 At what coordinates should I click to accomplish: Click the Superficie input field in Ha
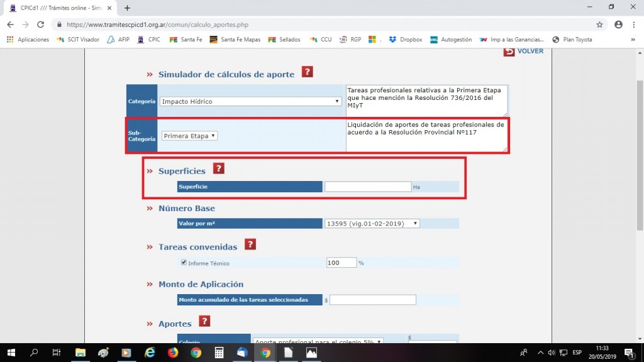368,187
